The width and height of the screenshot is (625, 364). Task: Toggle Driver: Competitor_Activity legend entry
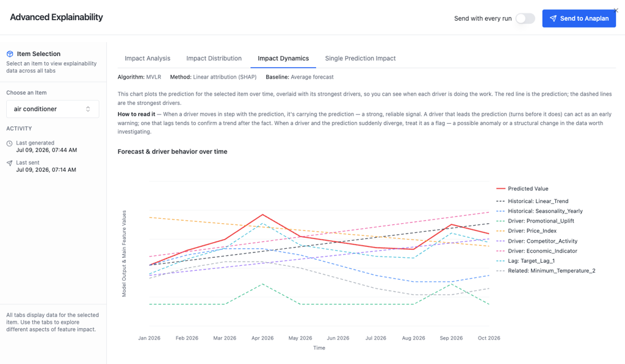tap(536, 241)
